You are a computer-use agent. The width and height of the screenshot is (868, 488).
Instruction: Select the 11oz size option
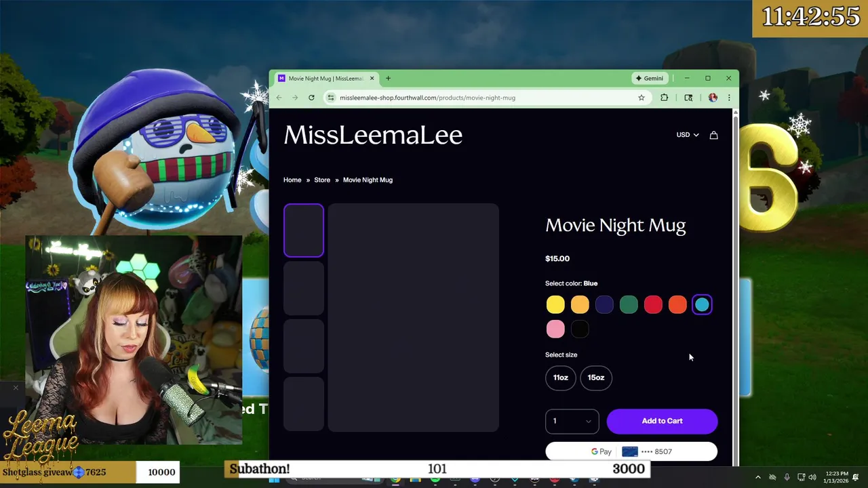coord(561,378)
